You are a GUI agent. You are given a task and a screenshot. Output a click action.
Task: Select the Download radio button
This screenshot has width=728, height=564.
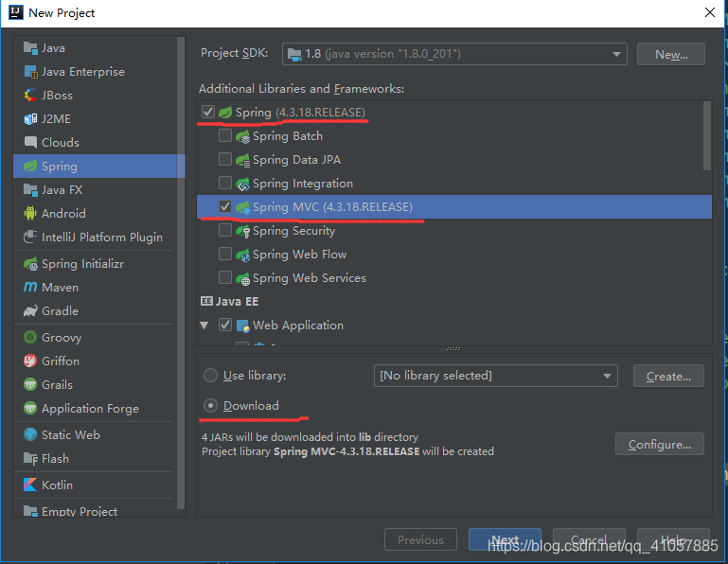tap(210, 406)
